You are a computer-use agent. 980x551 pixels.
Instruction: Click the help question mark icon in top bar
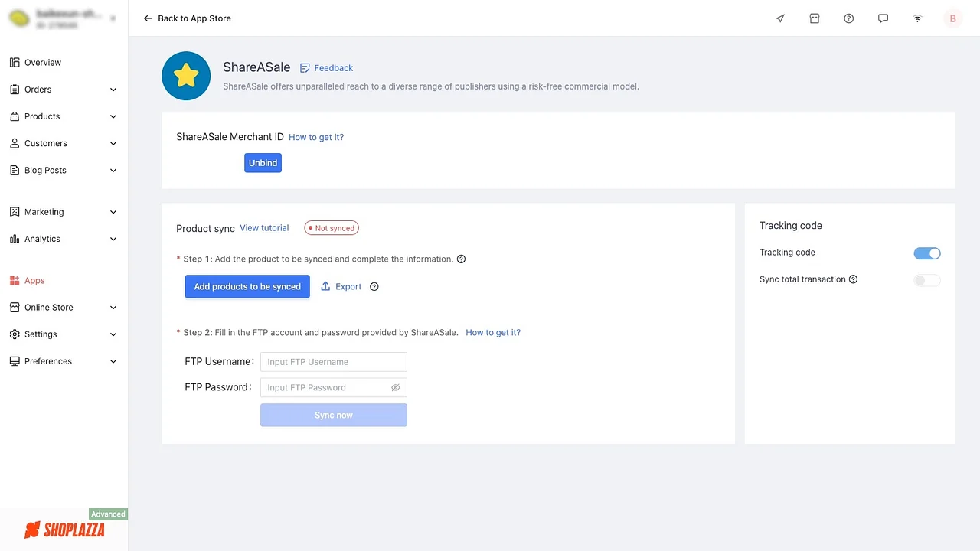[x=848, y=18]
